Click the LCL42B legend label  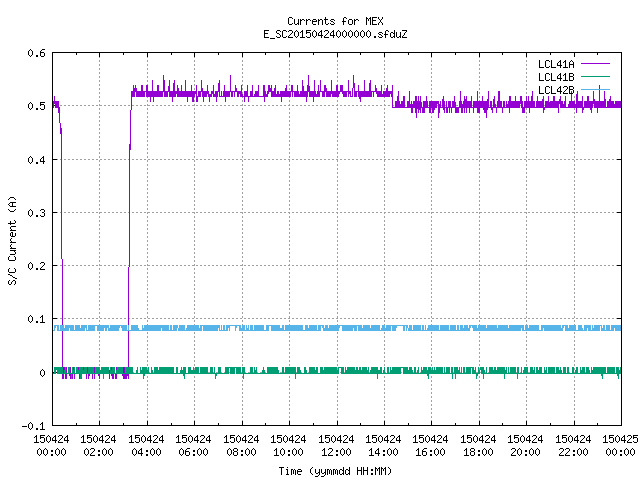[x=556, y=90]
